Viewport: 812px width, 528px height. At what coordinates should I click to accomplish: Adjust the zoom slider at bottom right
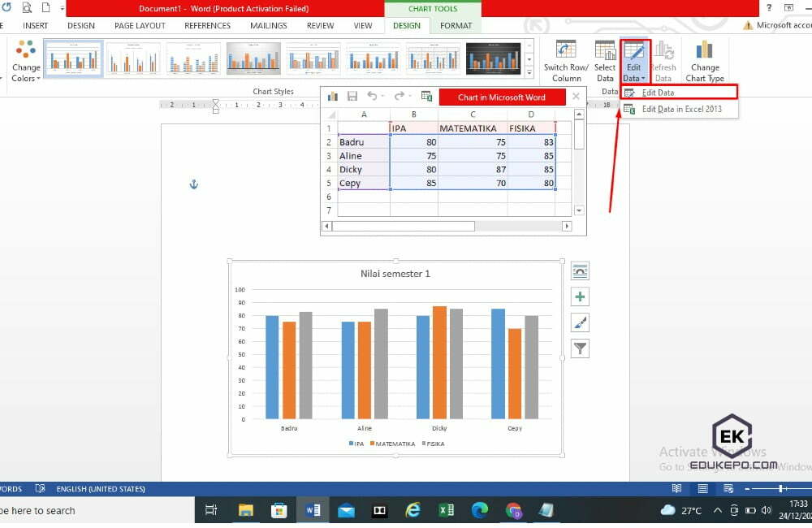(781, 488)
